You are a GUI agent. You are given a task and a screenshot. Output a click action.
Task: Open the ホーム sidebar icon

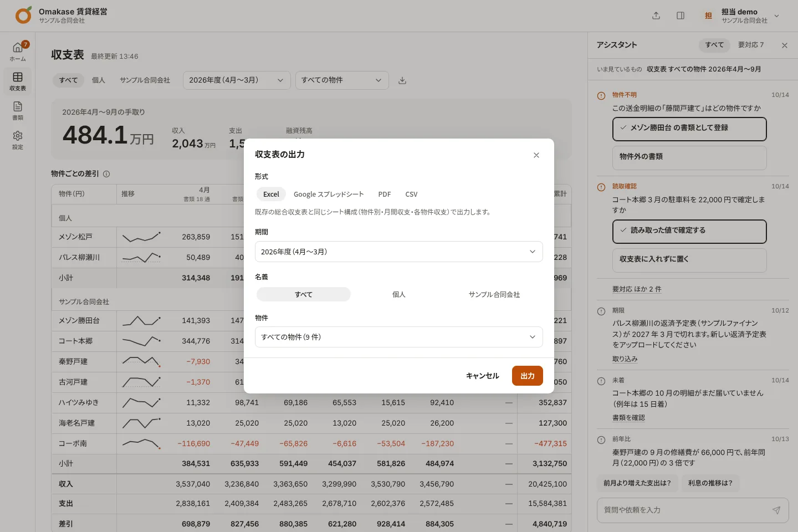coord(18,52)
